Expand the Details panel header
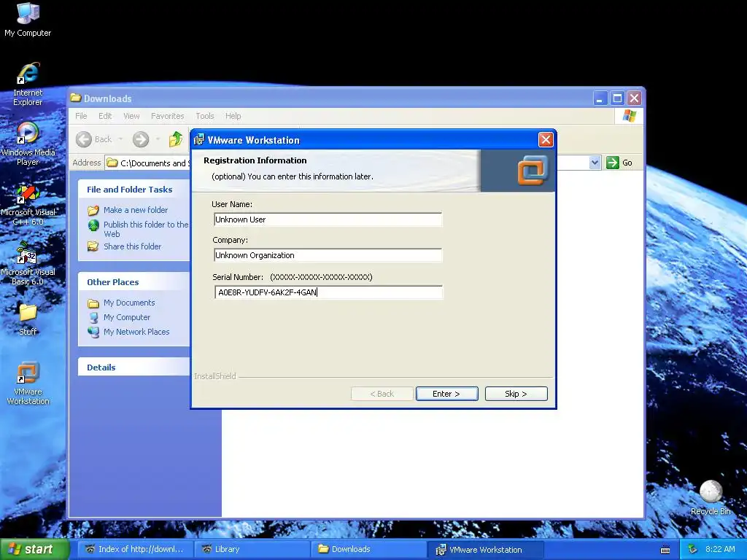Viewport: 747px width, 560px height. (134, 367)
